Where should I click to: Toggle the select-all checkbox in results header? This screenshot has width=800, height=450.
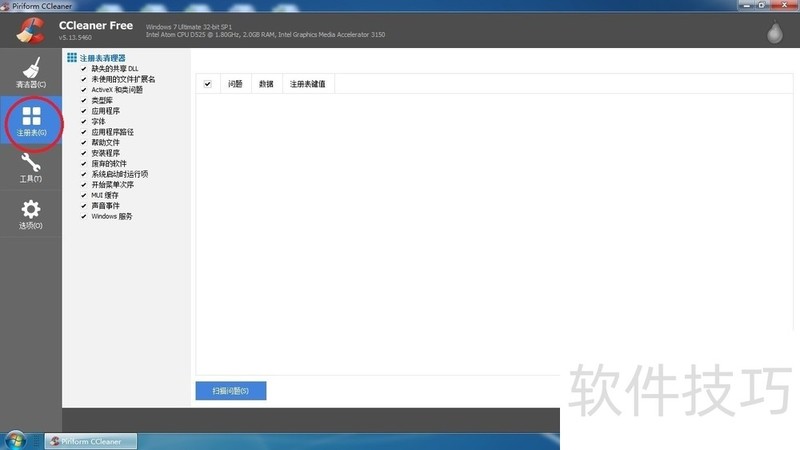(x=208, y=84)
